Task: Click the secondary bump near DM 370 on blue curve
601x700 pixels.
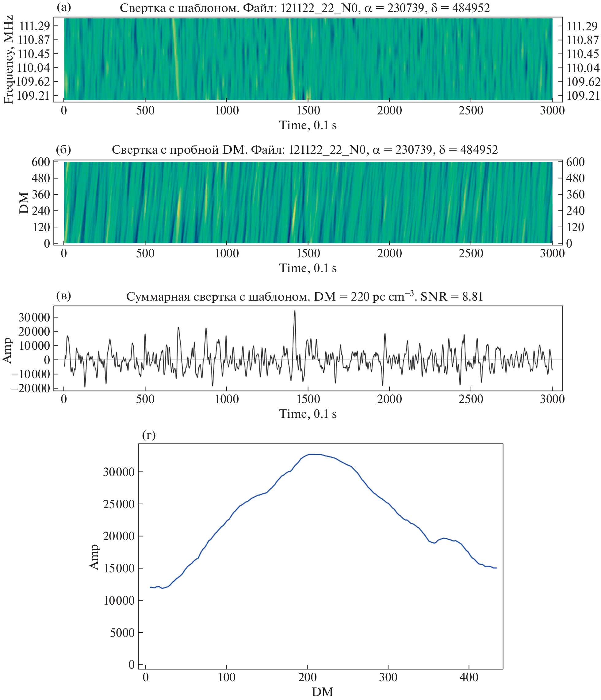Action: click(444, 539)
